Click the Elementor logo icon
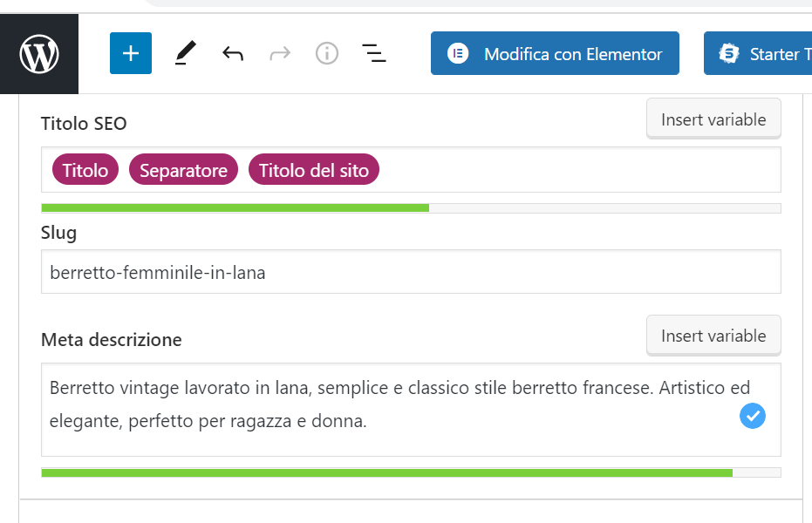This screenshot has height=523, width=812. [x=458, y=54]
